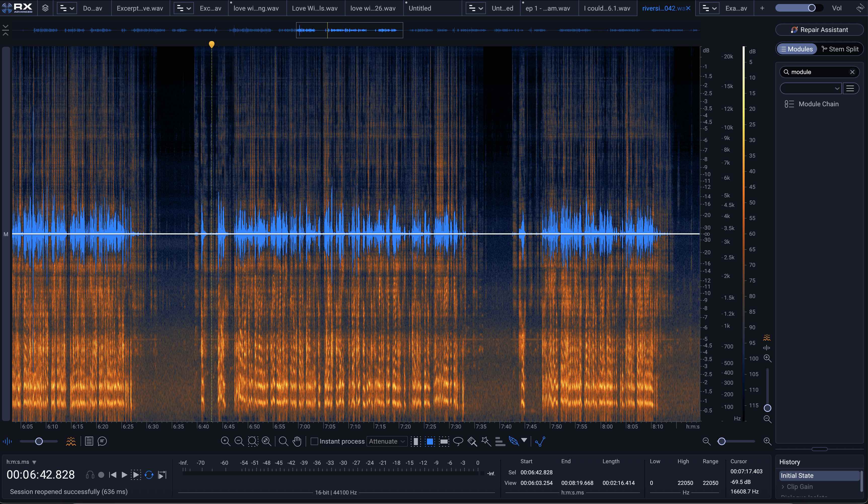The width and height of the screenshot is (868, 504).
Task: Select the Brush selection tool
Action: 472,441
